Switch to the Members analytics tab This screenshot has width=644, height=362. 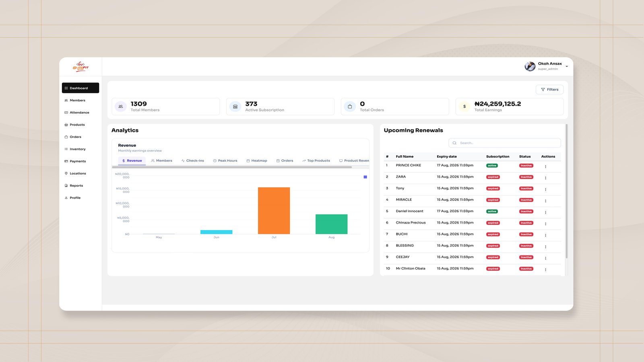tap(161, 161)
